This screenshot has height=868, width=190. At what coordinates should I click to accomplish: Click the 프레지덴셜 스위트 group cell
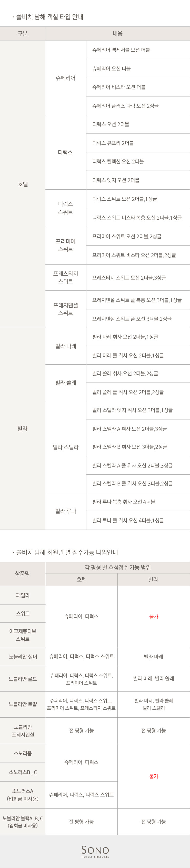tap(66, 309)
